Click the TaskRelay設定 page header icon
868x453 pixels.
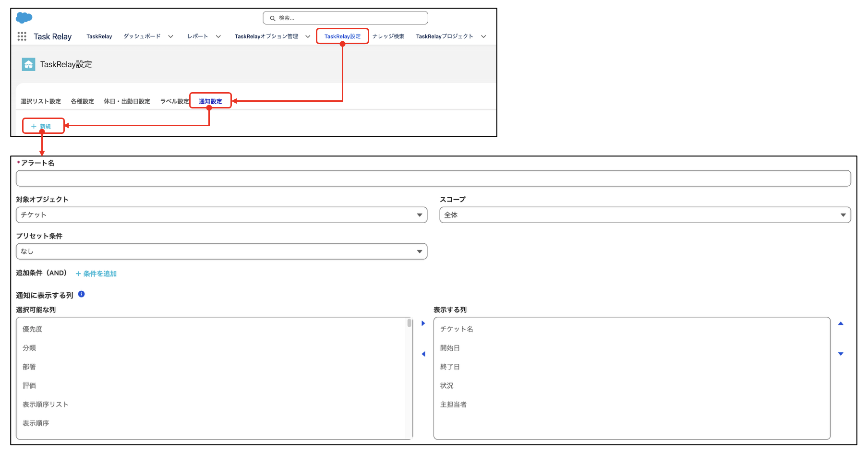(28, 64)
